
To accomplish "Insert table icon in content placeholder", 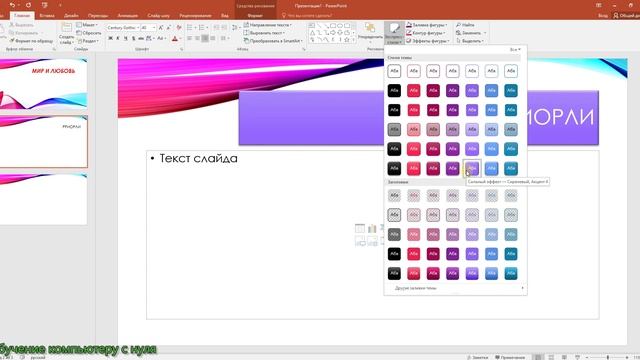I will click(x=360, y=229).
